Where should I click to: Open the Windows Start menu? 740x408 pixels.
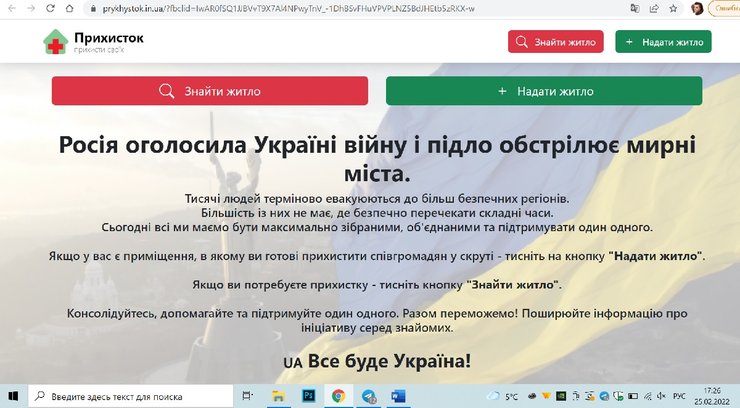13,396
